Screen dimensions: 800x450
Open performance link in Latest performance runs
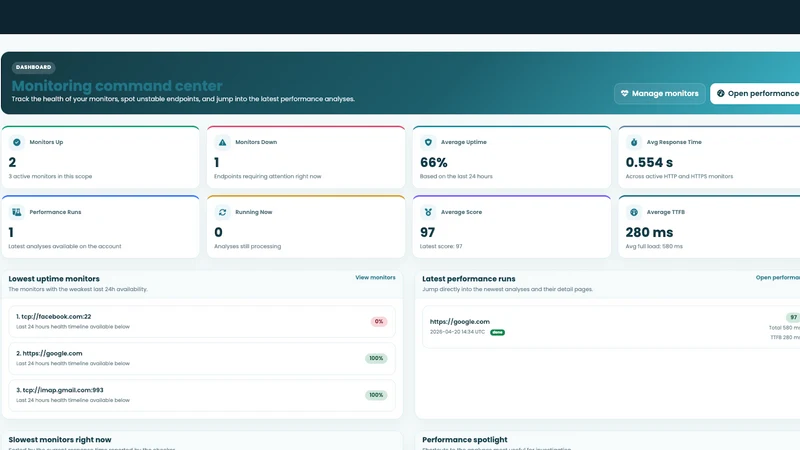(x=778, y=278)
